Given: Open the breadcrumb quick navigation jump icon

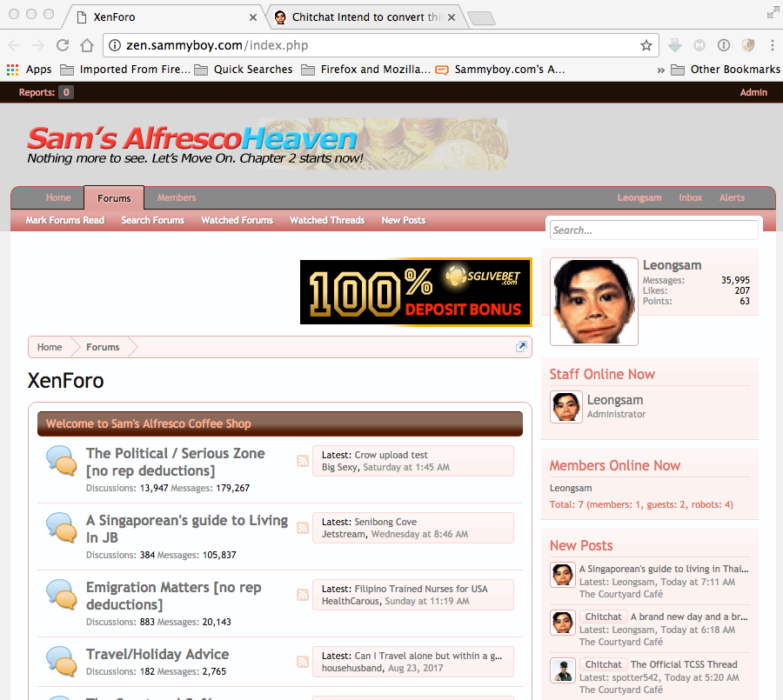Looking at the screenshot, I should 521,346.
